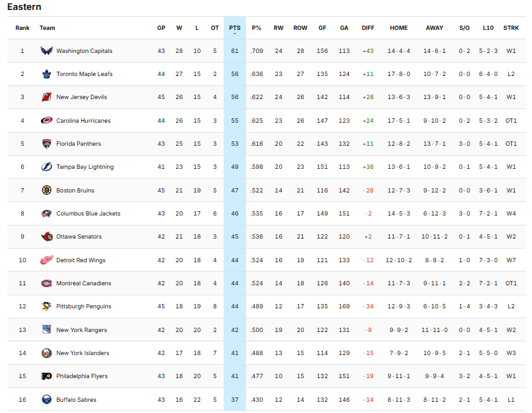Click the Washington Capitals logo
Viewport: 532px width, 413px height.
point(47,51)
